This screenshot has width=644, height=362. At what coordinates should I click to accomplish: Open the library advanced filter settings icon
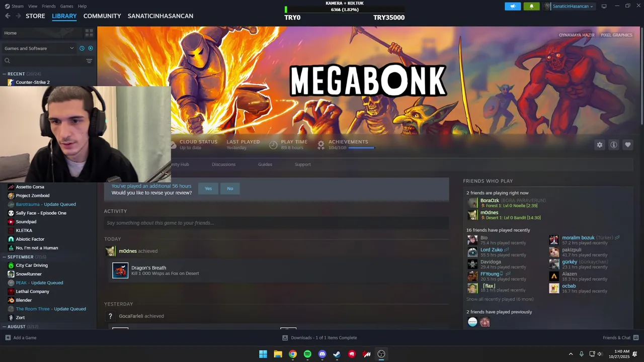(x=89, y=61)
